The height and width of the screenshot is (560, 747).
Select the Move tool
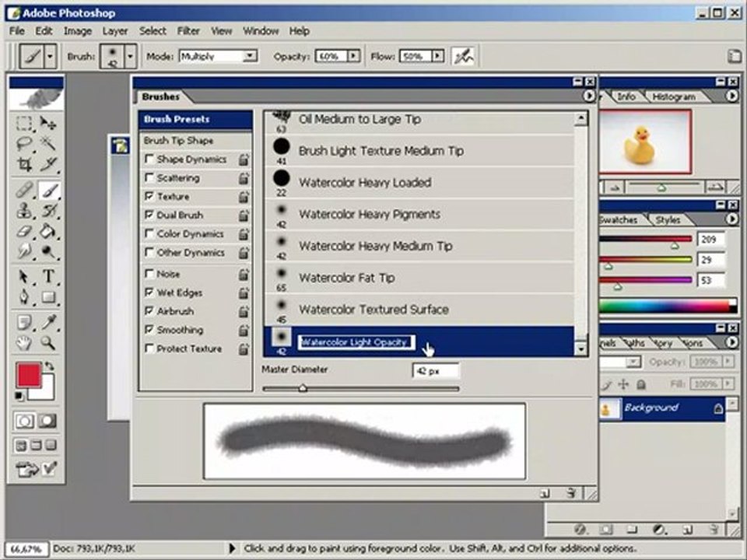tap(47, 123)
